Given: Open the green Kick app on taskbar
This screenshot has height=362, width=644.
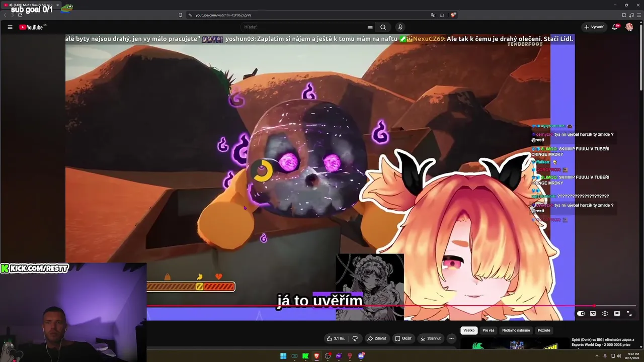Looking at the screenshot, I should [x=305, y=356].
